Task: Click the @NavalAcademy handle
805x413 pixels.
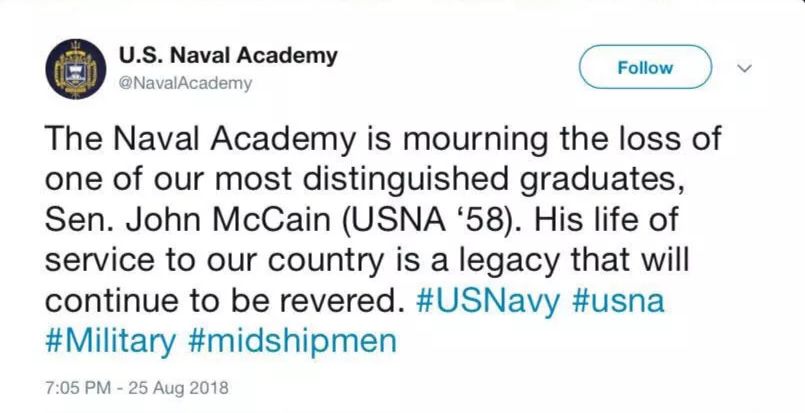Action: tap(184, 83)
